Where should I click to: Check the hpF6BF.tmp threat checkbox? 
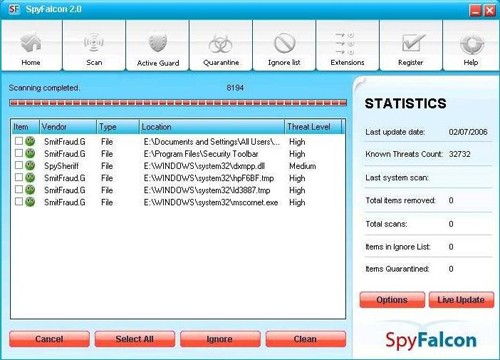coord(19,177)
